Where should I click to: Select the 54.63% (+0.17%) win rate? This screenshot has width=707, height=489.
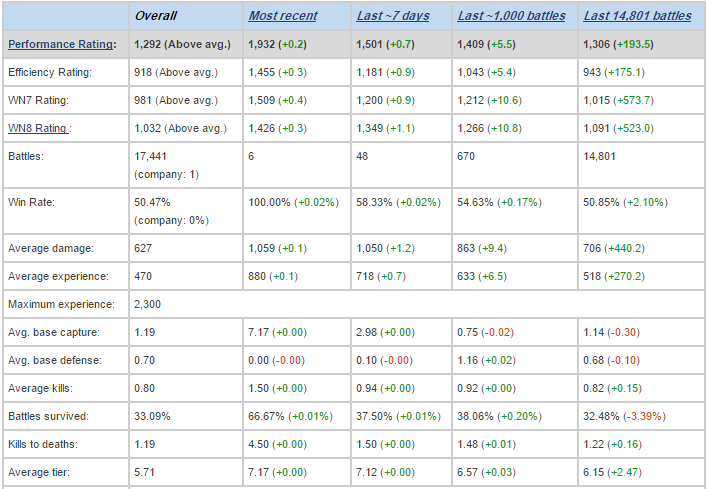tap(499, 202)
